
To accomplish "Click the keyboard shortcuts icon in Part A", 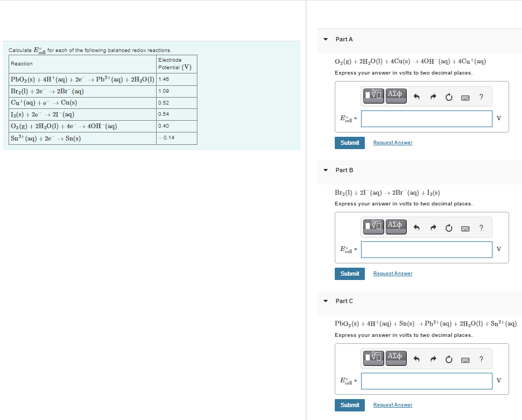I will (x=465, y=97).
